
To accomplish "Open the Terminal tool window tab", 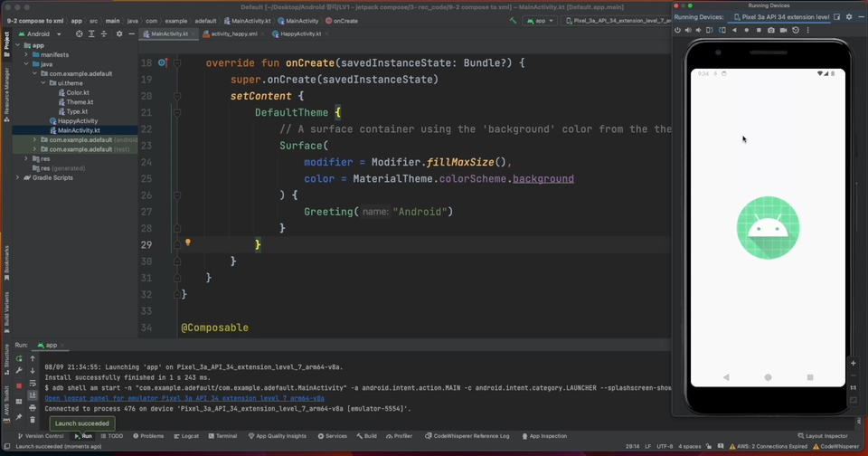I will tap(222, 436).
